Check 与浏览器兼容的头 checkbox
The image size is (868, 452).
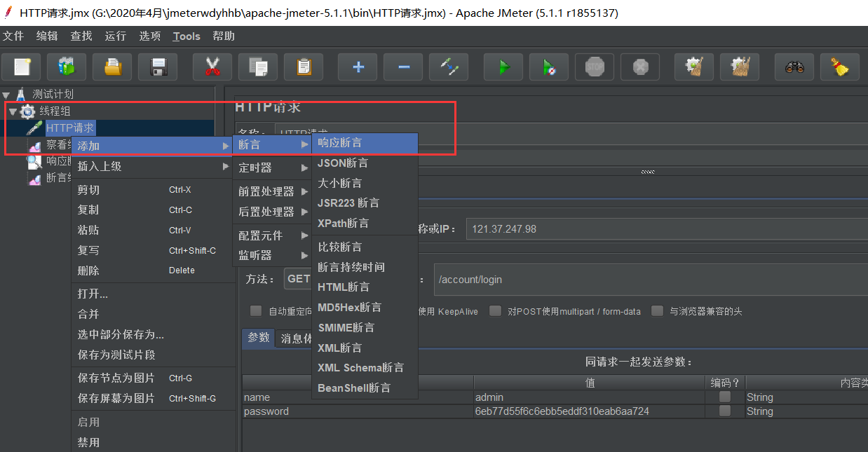point(657,311)
